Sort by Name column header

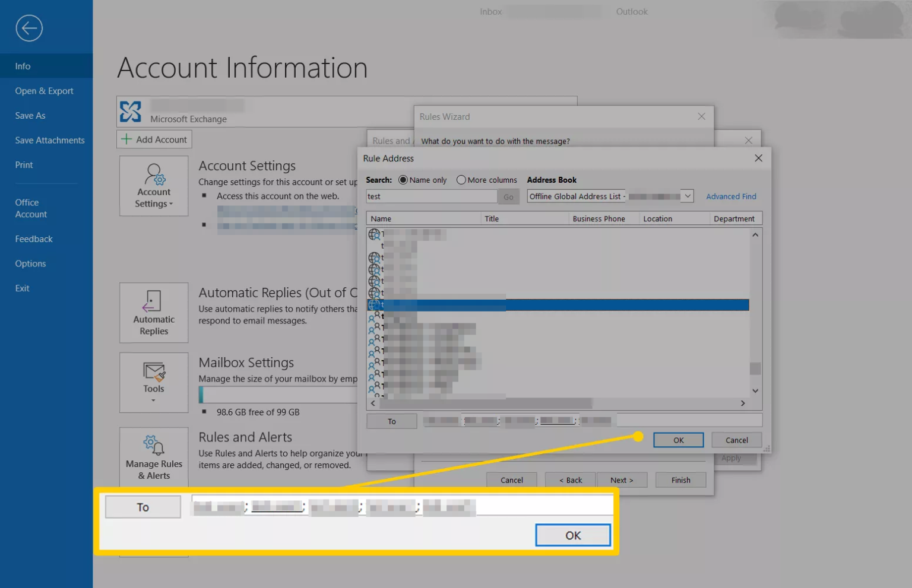click(x=423, y=218)
